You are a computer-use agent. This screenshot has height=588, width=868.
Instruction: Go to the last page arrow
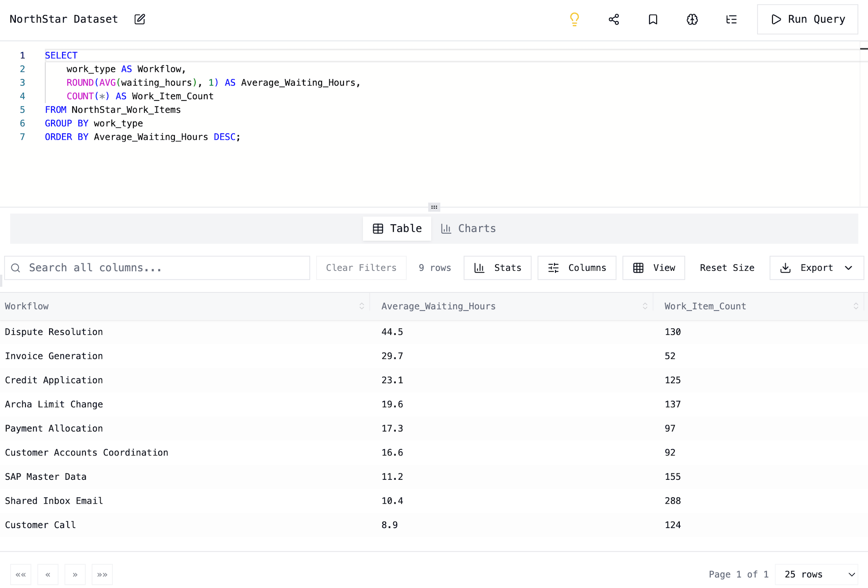tap(102, 574)
